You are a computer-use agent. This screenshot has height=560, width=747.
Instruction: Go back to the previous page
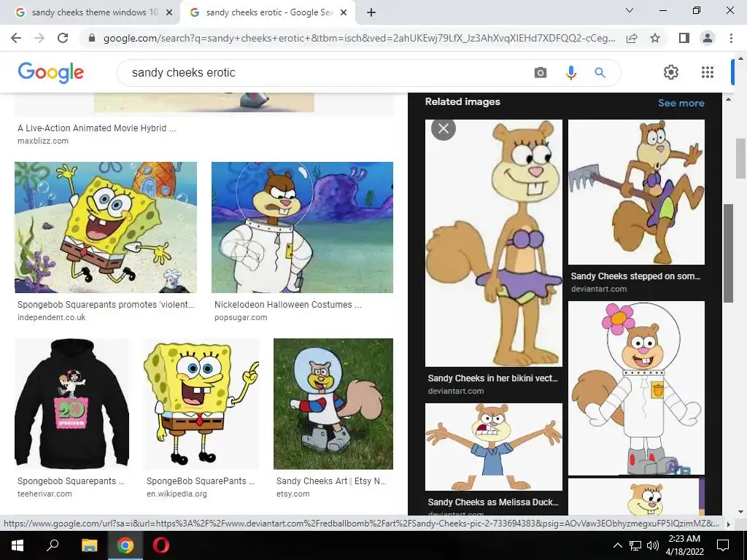(x=16, y=38)
